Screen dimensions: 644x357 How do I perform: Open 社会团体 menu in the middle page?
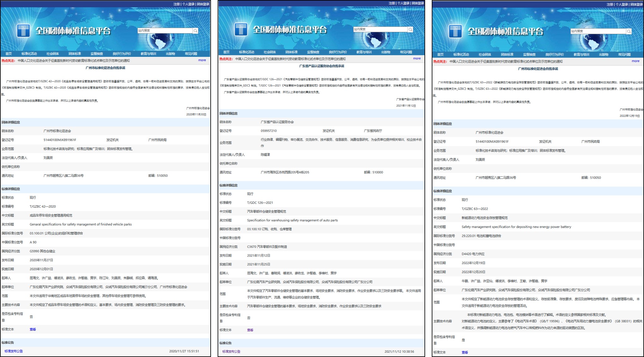click(270, 52)
